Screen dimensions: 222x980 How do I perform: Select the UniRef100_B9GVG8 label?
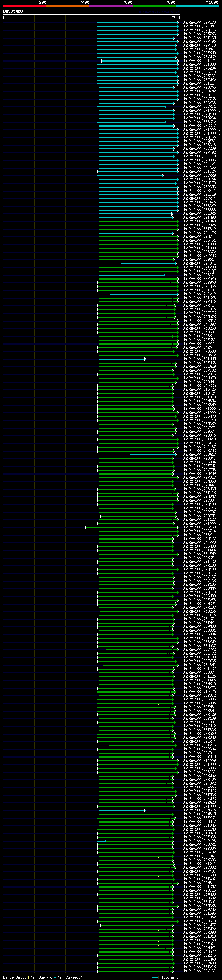tap(199, 103)
